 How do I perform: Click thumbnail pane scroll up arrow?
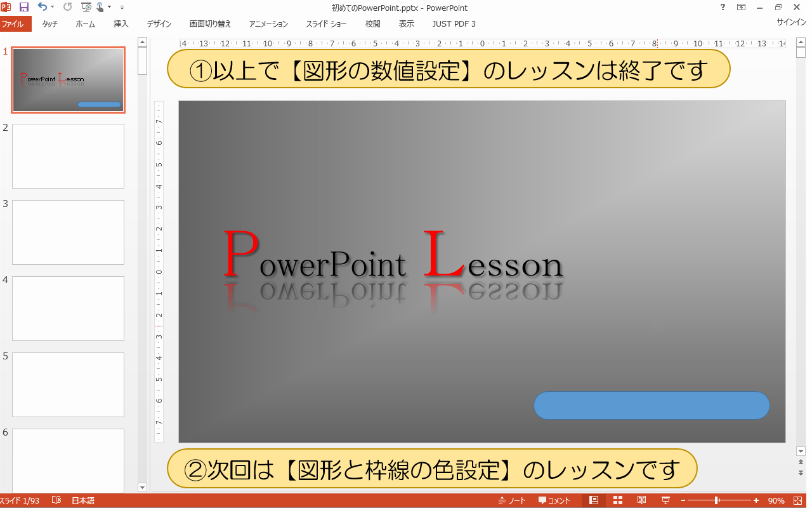pyautogui.click(x=142, y=43)
